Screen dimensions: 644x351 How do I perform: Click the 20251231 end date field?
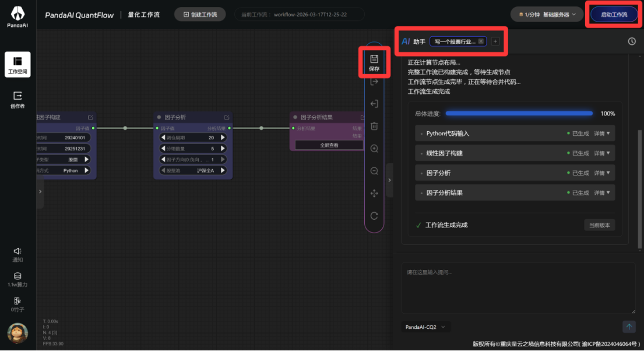tap(64, 148)
